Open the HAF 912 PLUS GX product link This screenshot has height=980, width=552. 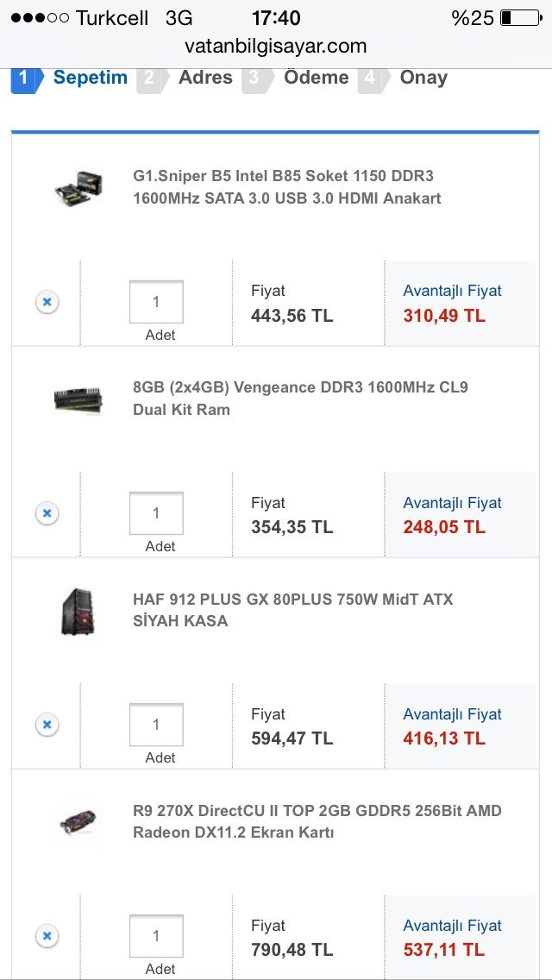click(292, 610)
